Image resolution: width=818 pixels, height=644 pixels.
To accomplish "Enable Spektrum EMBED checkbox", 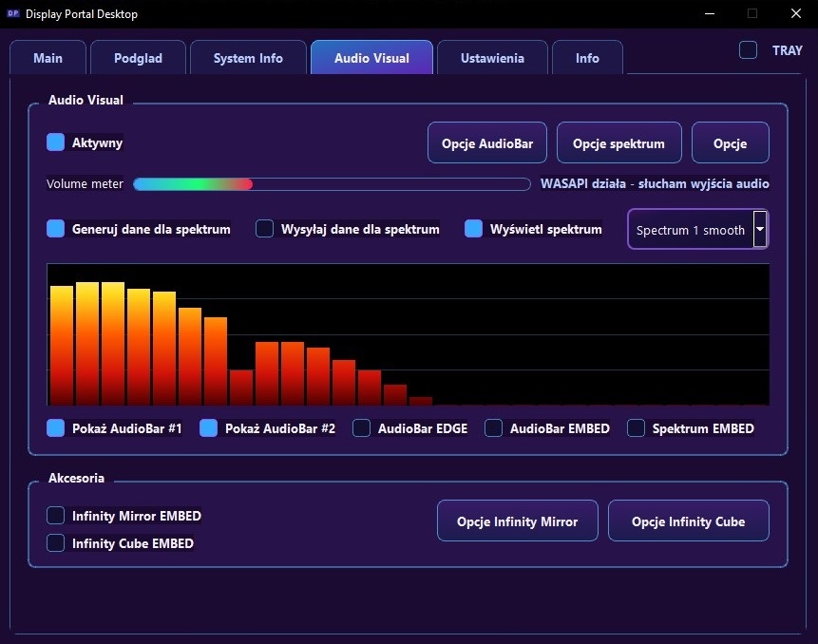I will coord(636,428).
